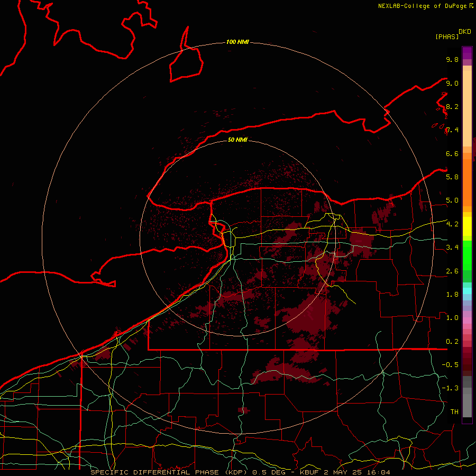
Task: Click the pink segment of color bar
Action: point(467,321)
